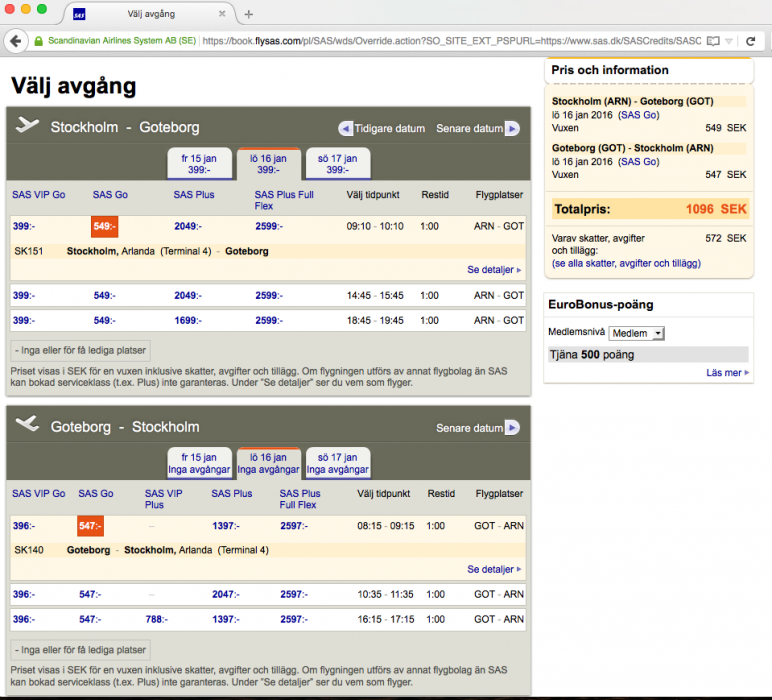
Task: Choose 2049:- SAS Plus on 09:10 flight
Action: coord(188,226)
